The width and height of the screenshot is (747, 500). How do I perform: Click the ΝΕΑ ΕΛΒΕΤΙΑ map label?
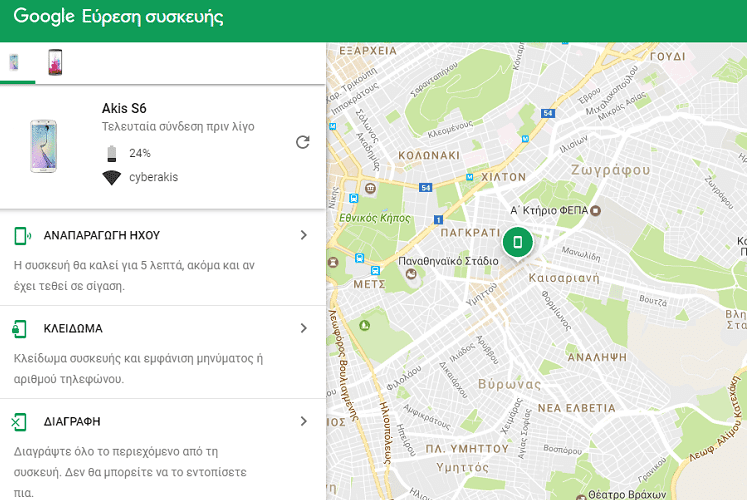576,408
